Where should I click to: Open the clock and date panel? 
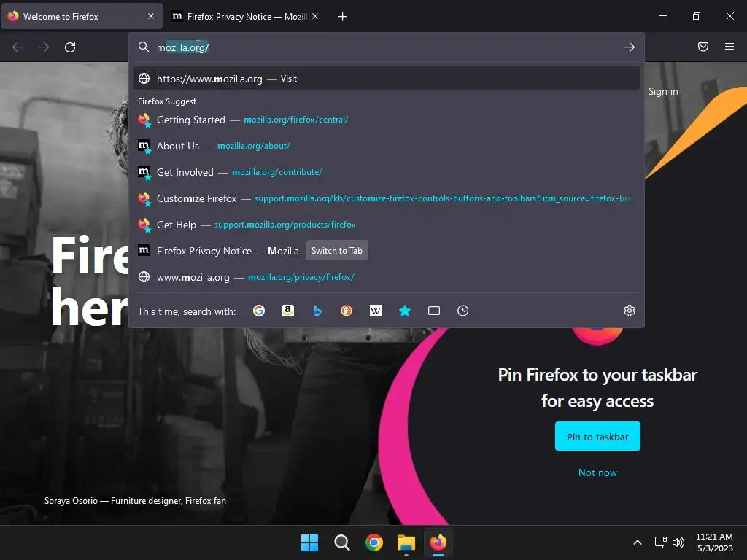point(714,542)
